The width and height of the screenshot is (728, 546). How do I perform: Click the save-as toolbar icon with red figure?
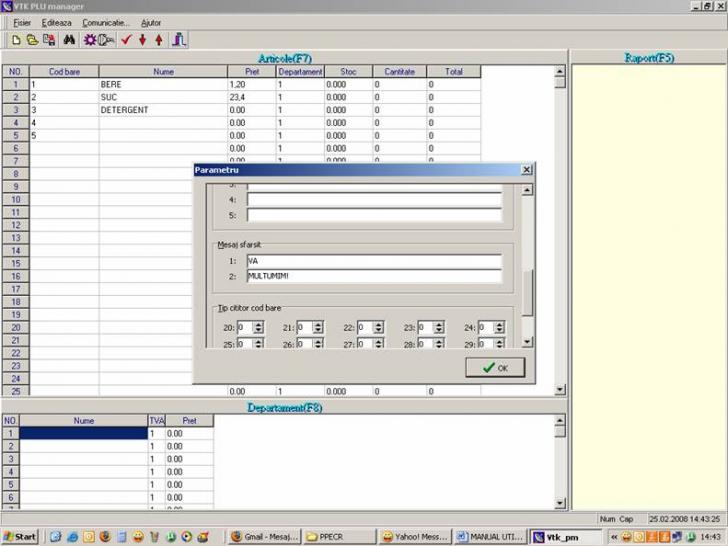click(49, 40)
